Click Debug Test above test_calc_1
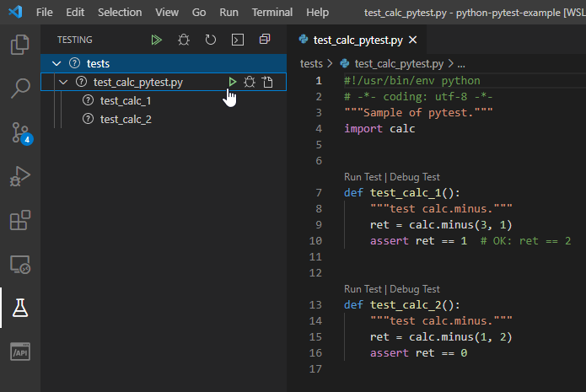 (x=415, y=177)
